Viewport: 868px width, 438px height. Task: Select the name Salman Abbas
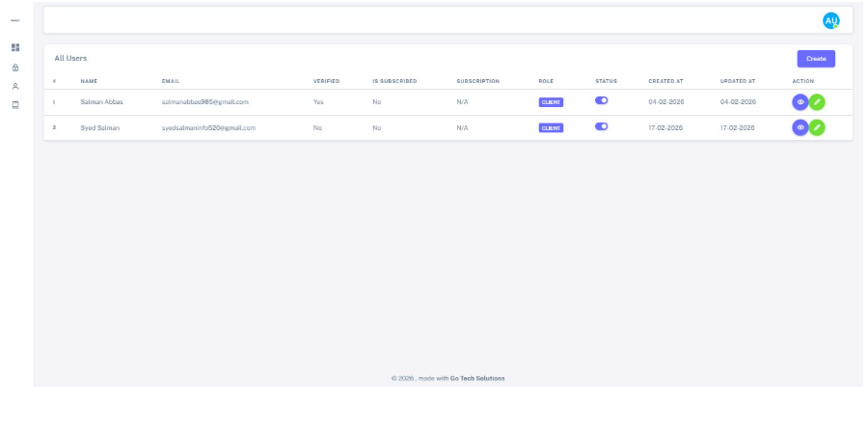tap(102, 102)
